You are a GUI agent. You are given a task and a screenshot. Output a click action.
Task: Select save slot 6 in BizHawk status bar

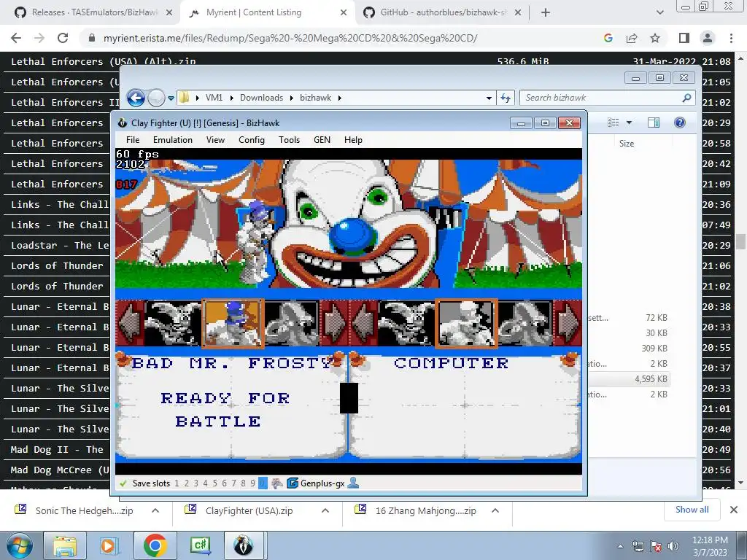pyautogui.click(x=225, y=483)
